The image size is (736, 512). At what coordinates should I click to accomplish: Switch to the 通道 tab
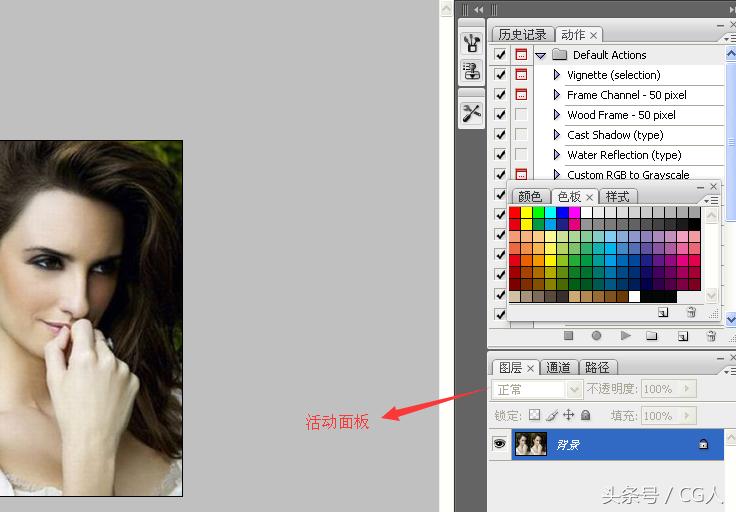click(x=558, y=367)
